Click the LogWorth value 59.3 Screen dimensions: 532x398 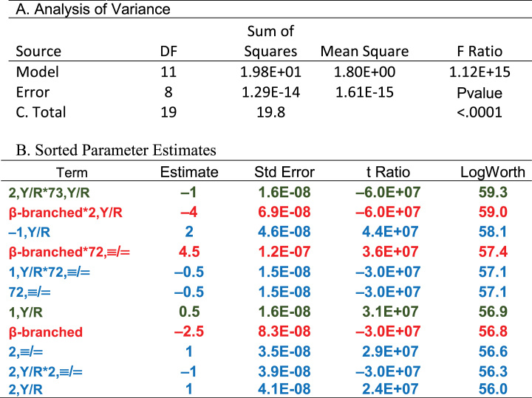click(493, 192)
